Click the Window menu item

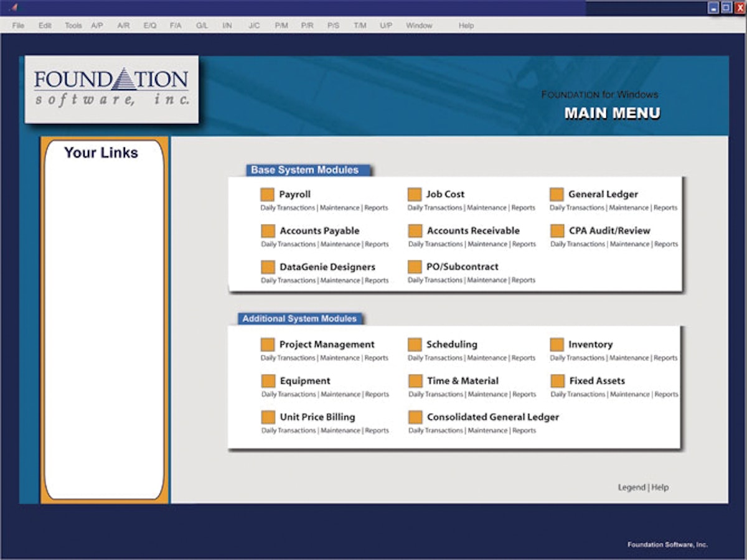pos(419,26)
